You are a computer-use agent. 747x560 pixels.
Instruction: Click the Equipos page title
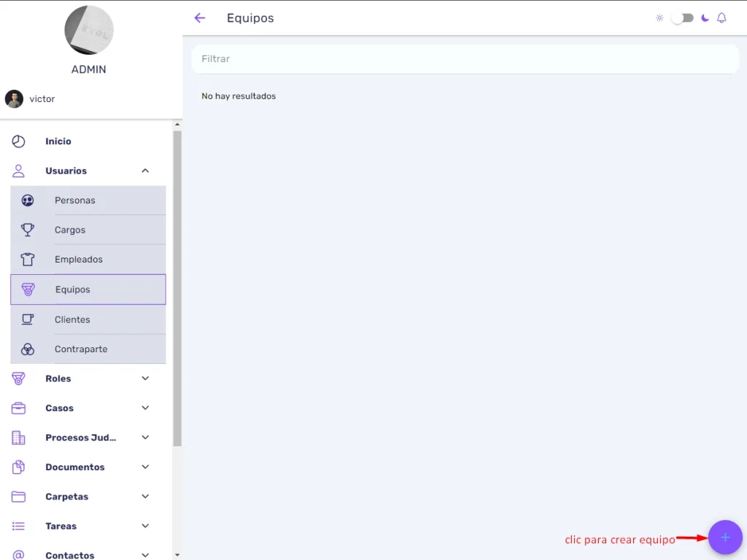(250, 18)
